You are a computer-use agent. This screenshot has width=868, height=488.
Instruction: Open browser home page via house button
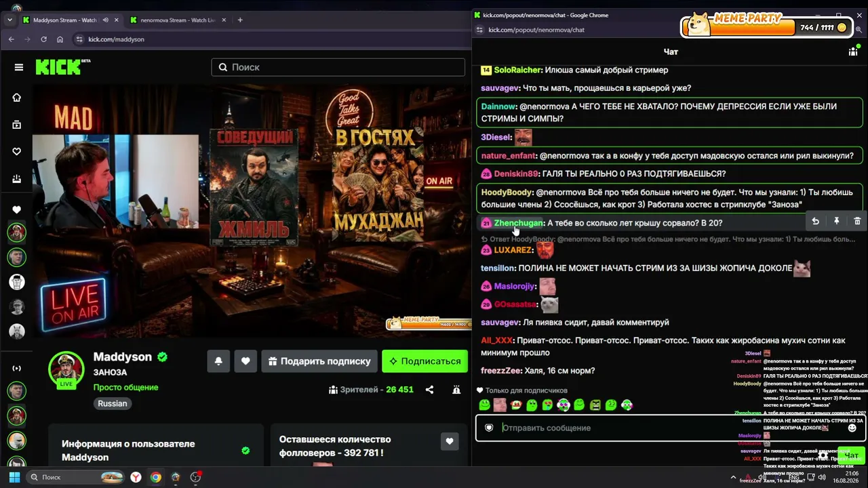tap(60, 39)
